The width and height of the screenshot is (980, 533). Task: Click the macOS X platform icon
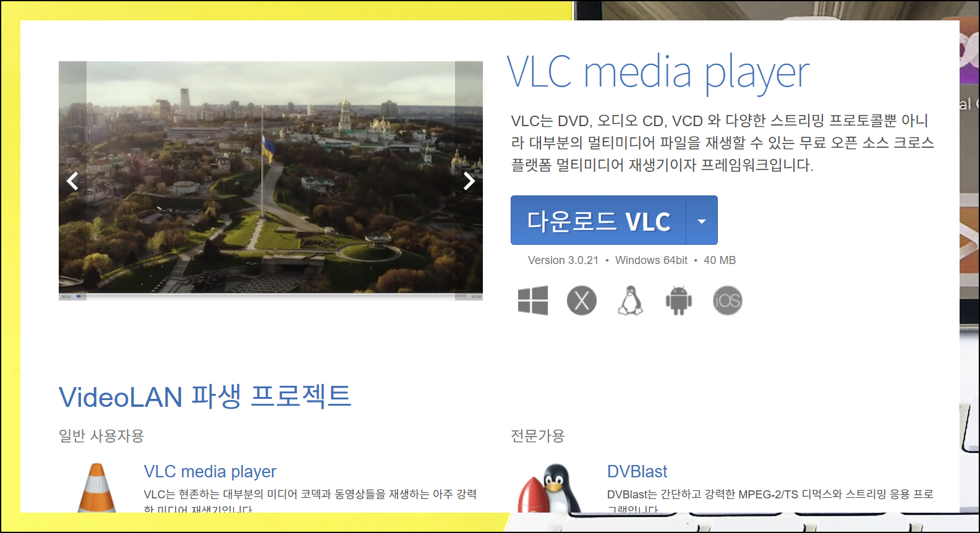point(582,301)
